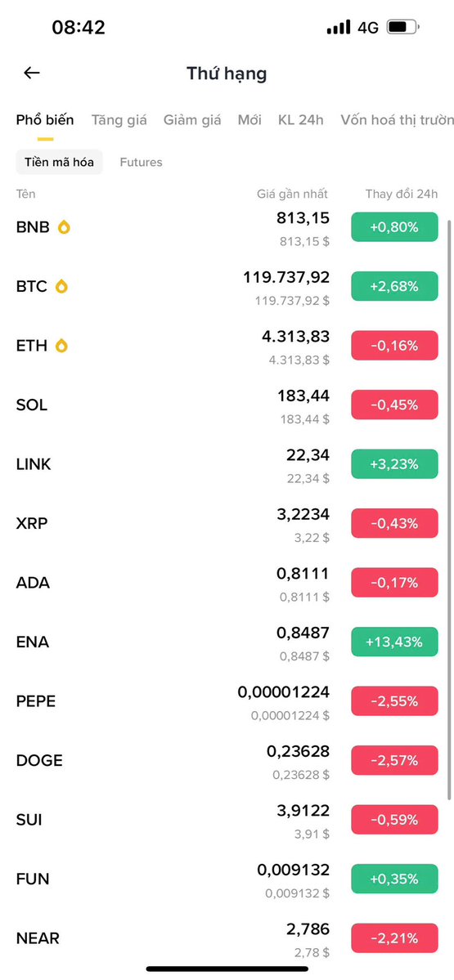Open the Giảm giá tab
The image size is (454, 980).
pyautogui.click(x=192, y=120)
